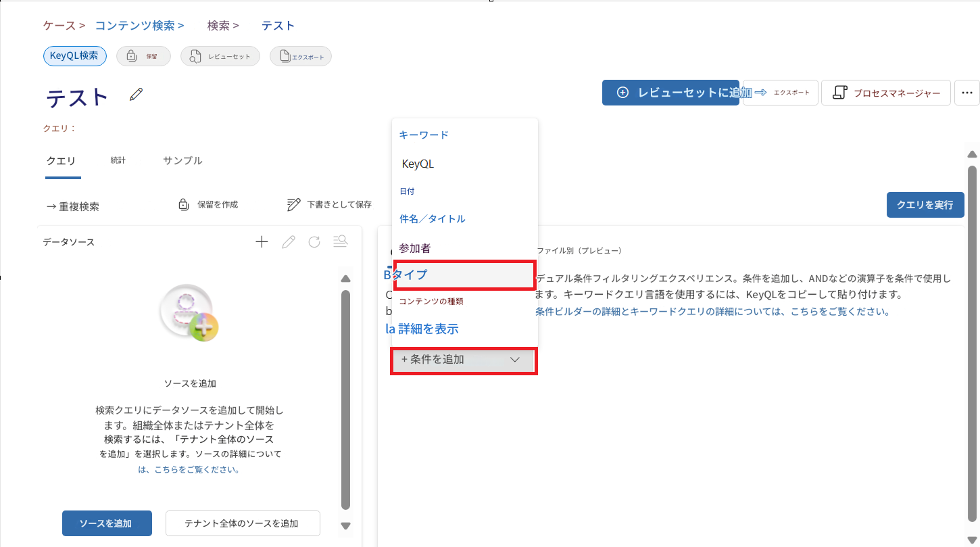Save the query with 下書きとして保存
The width and height of the screenshot is (980, 547).
click(329, 204)
